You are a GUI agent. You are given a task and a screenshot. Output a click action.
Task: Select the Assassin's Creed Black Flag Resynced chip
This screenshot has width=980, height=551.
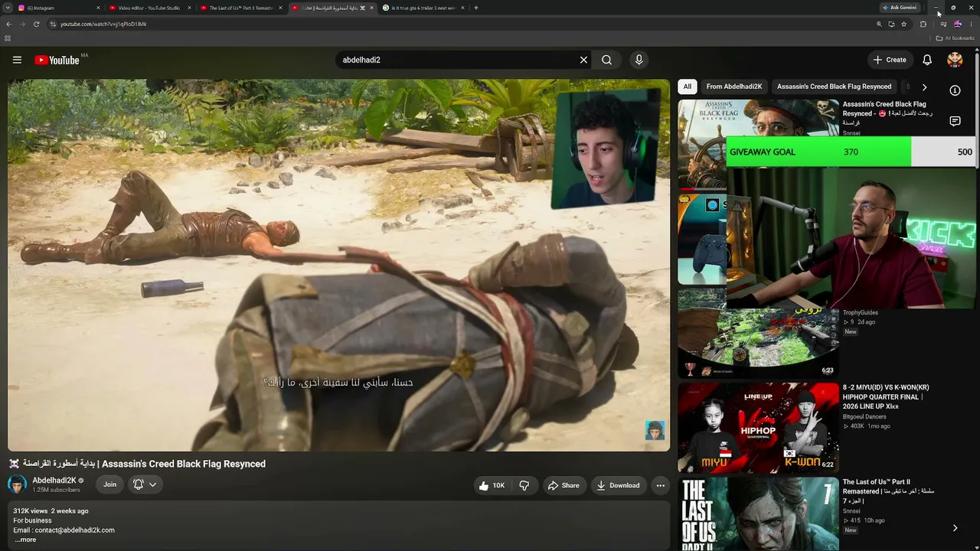click(x=834, y=86)
